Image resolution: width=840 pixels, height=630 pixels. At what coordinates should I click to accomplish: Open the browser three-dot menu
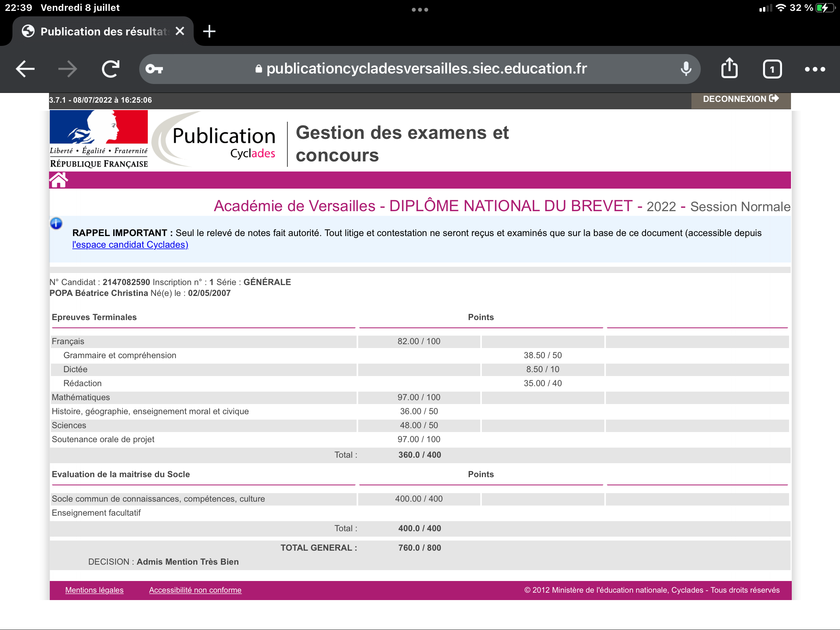coord(815,69)
